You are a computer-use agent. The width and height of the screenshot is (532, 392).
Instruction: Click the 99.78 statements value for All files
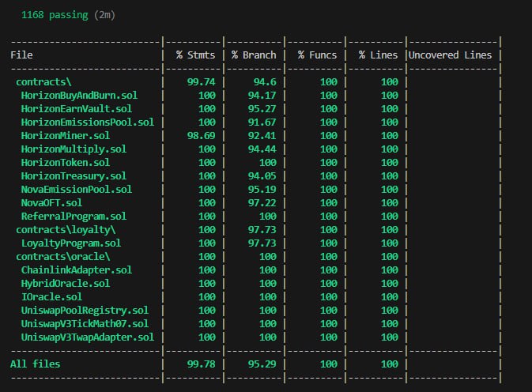point(202,364)
